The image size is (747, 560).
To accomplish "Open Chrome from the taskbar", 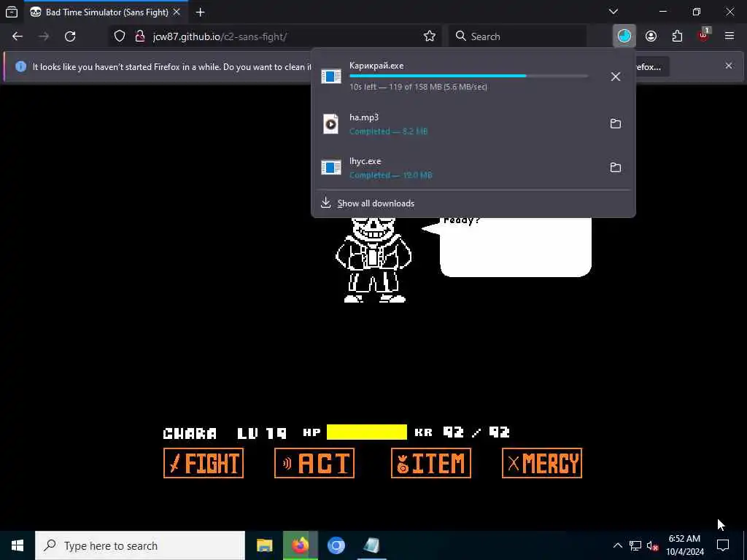I will point(336,545).
